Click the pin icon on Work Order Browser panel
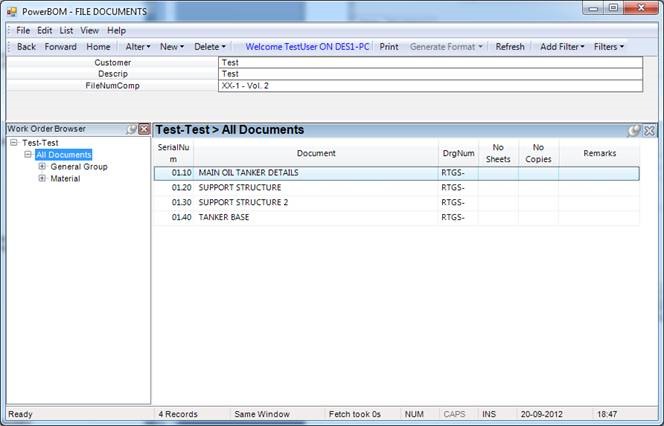The image size is (664, 426). 132,129
